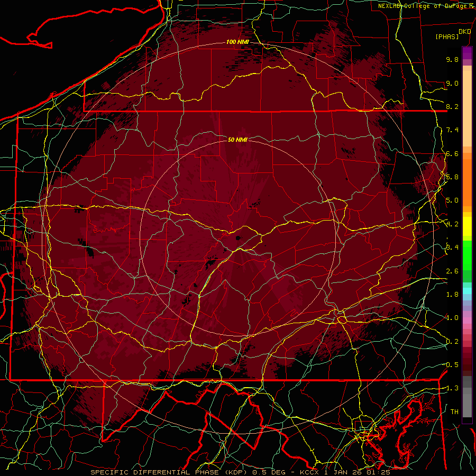Screen dimensions: 476x476
Task: Click the '0.5 DEG' elevation text in caption
Action: coord(269,472)
